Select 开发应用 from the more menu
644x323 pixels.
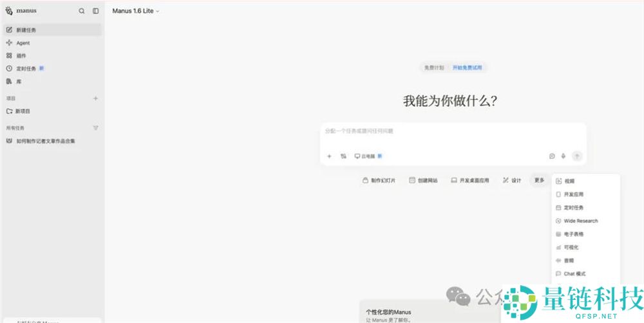[x=586, y=194]
